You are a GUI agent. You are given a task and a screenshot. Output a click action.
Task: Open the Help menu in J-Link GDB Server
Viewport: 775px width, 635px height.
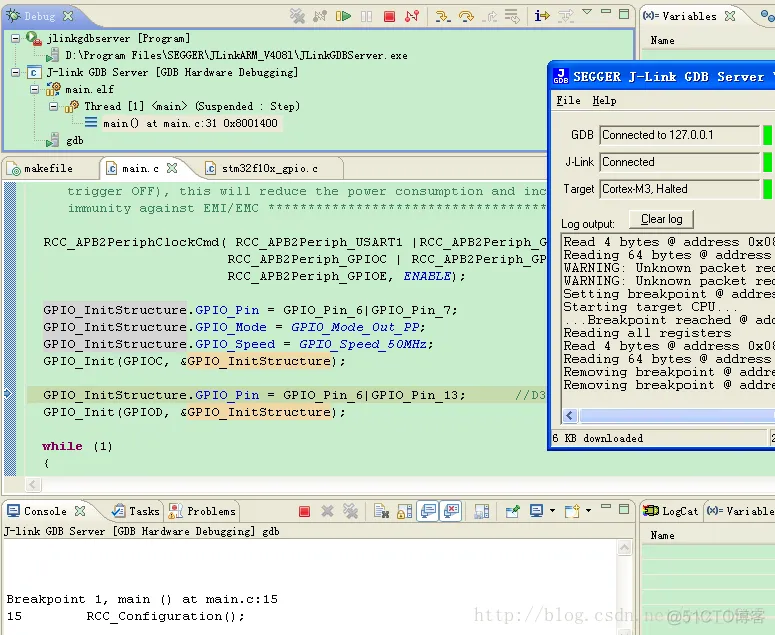604,101
